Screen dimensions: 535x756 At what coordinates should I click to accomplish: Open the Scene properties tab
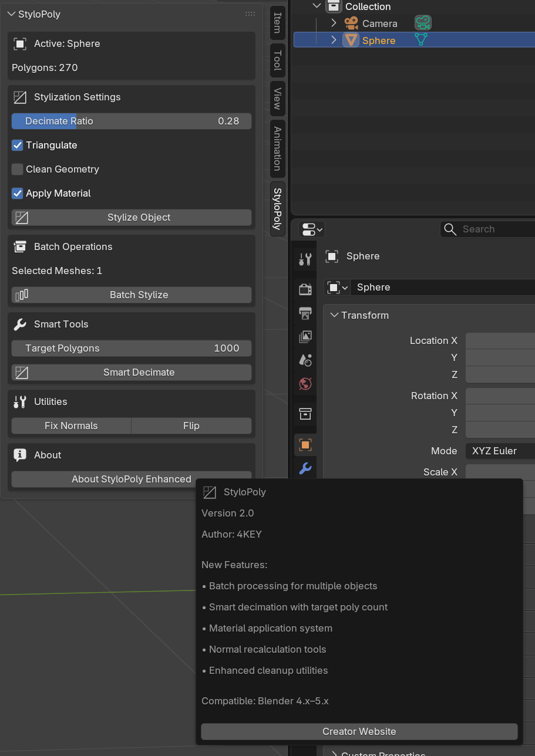(305, 360)
